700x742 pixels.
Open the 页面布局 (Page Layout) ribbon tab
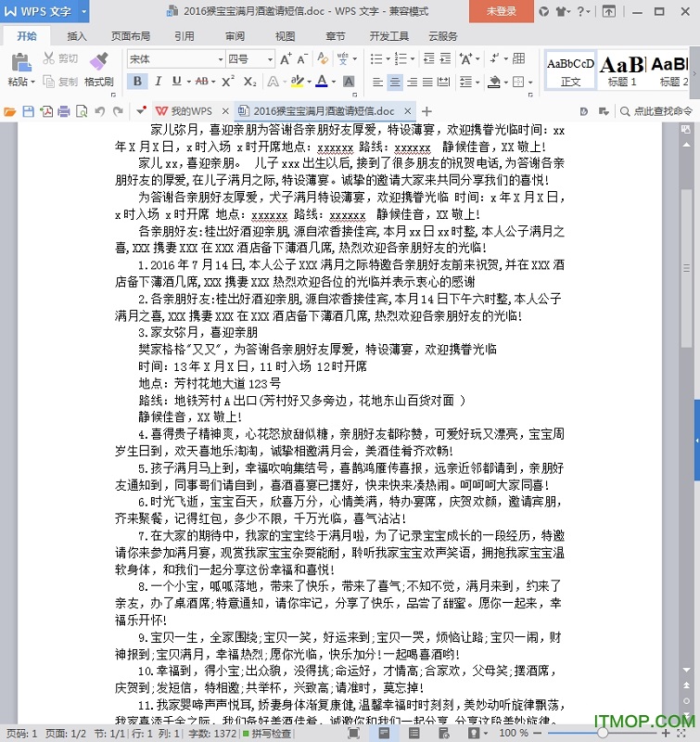(130, 36)
